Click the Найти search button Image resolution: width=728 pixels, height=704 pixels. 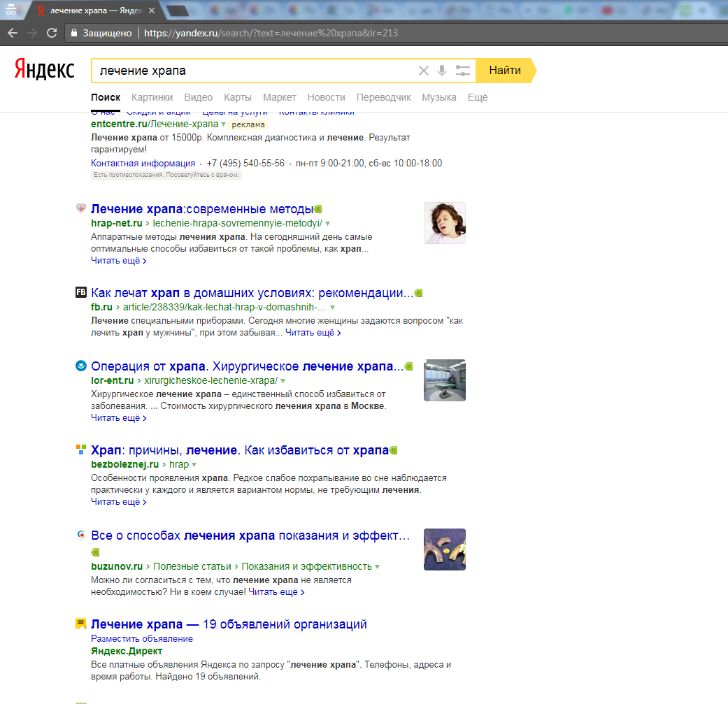coord(505,71)
